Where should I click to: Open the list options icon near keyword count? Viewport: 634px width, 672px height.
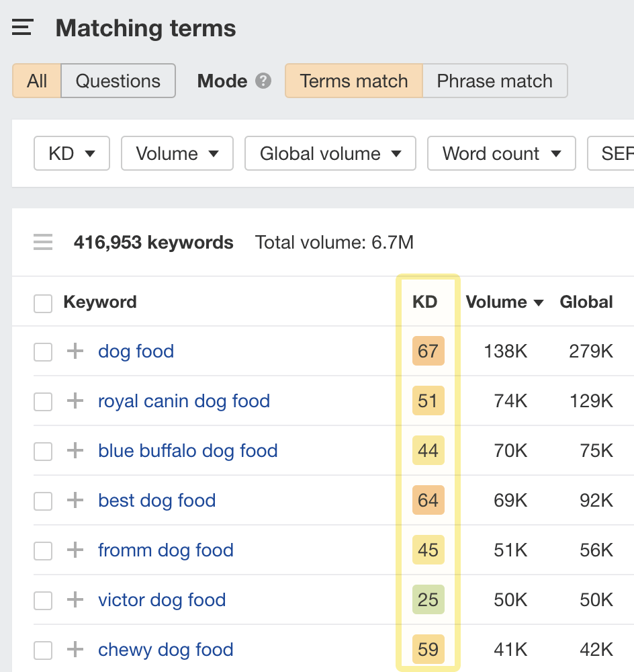pos(42,242)
